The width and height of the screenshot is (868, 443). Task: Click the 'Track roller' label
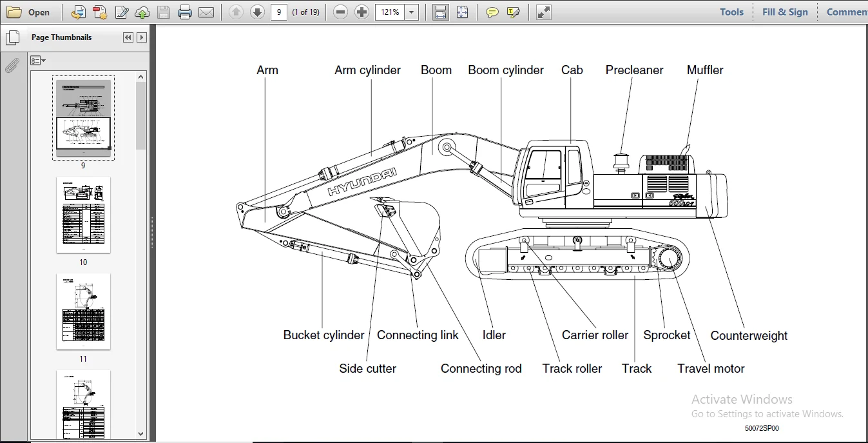pyautogui.click(x=572, y=369)
